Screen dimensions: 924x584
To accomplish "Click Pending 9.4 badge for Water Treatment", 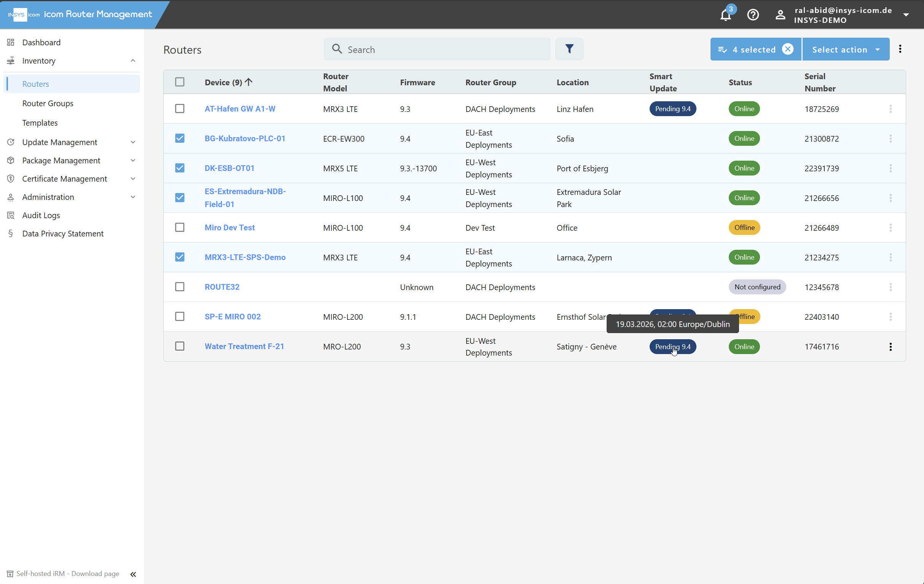I will 673,347.
